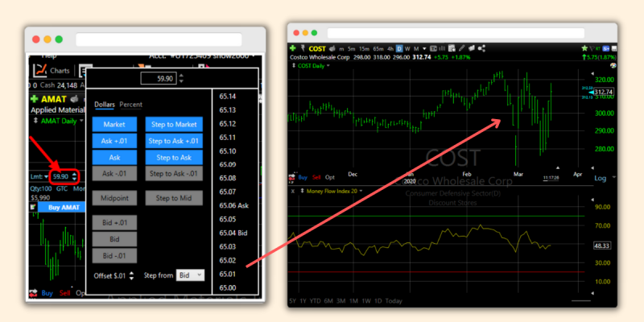
Task: Select the 5m timeframe button
Action: (352, 48)
